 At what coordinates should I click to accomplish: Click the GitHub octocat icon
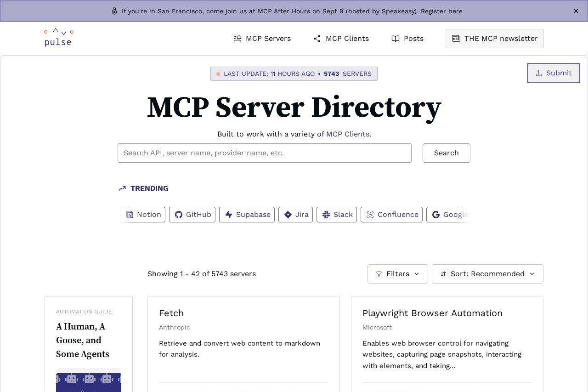click(x=179, y=215)
